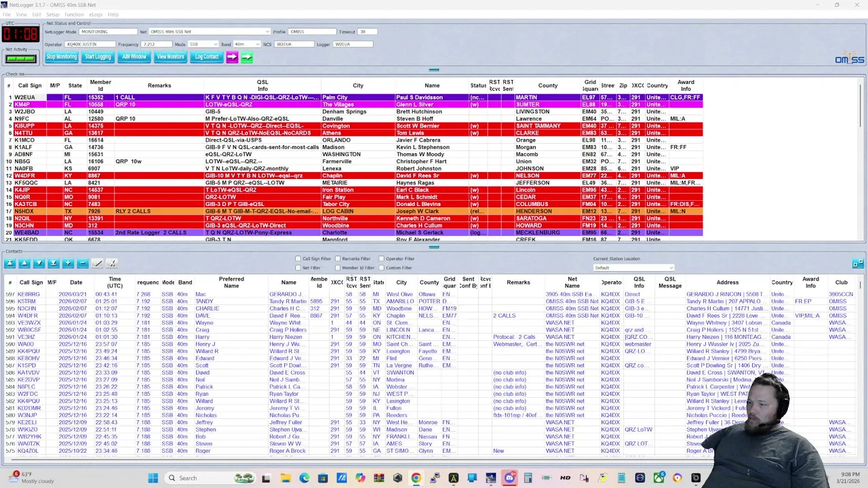Open the Function menu

coord(74,14)
